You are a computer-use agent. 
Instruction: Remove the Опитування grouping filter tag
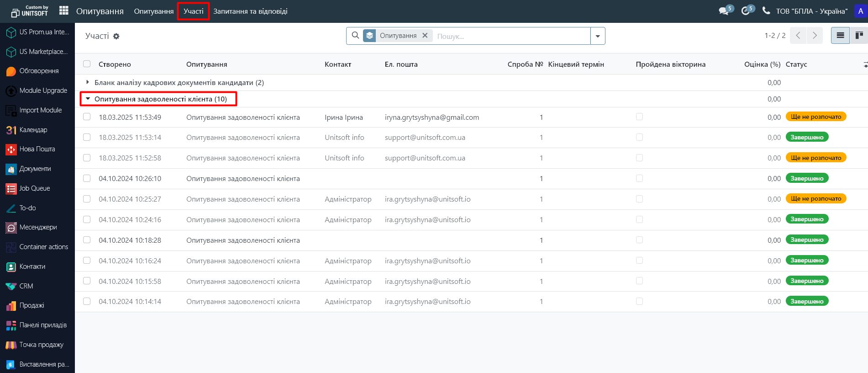425,36
